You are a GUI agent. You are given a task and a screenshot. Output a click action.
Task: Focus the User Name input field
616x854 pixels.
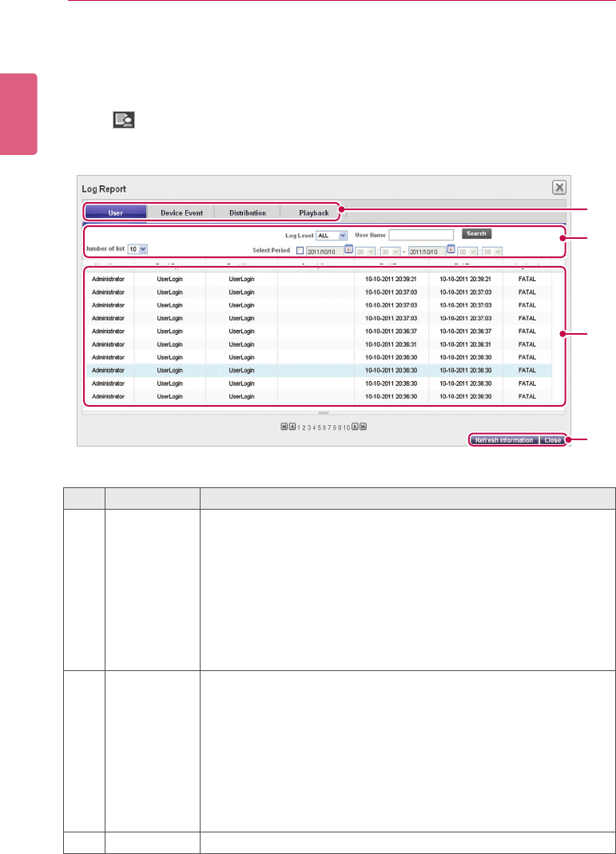(421, 235)
